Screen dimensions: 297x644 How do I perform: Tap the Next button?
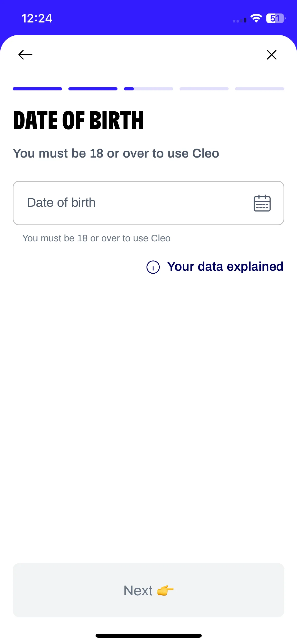click(x=148, y=590)
